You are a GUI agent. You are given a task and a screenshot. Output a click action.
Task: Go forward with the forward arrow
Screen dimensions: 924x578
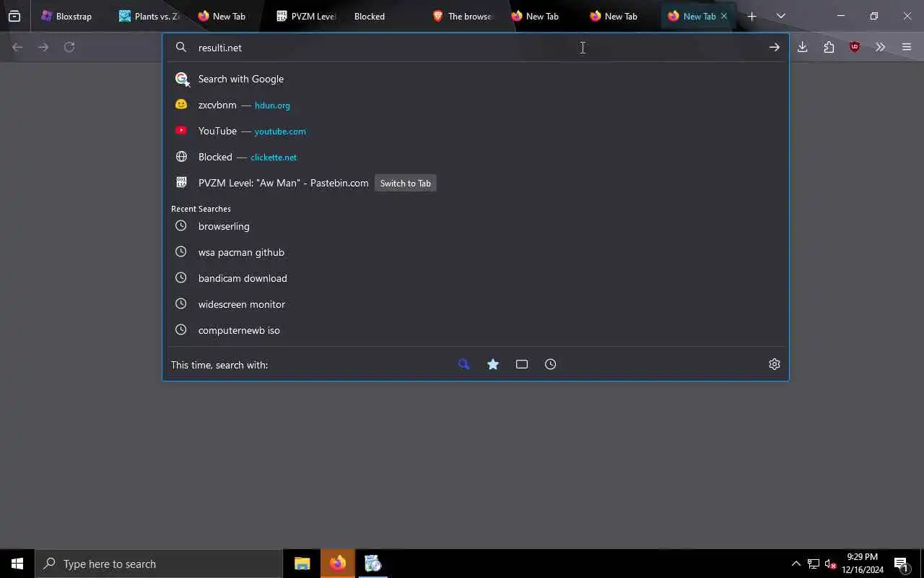(x=43, y=47)
